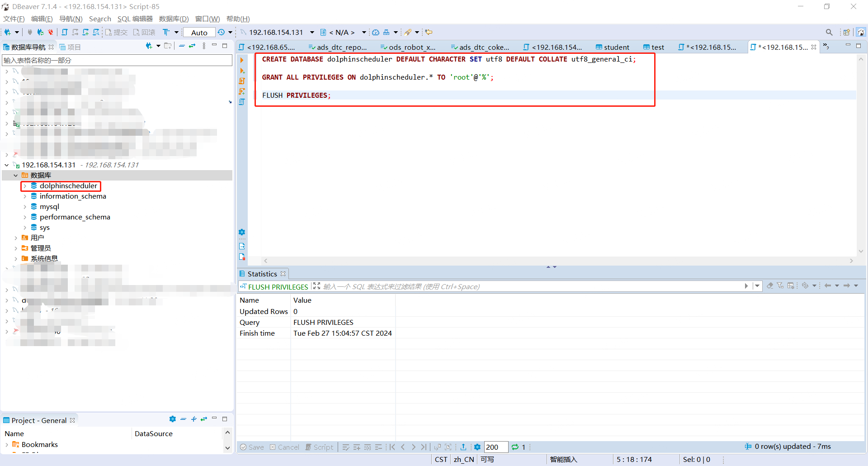Click the transaction mode icon left of Auto
Screen dimensions: 868x466
pyautogui.click(x=166, y=32)
